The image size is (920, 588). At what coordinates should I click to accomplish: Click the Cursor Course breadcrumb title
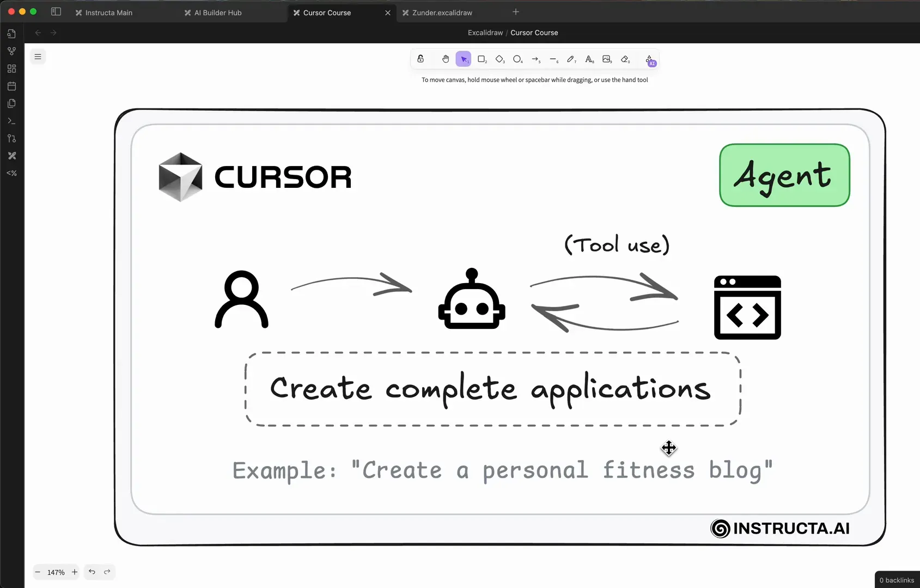pos(534,33)
